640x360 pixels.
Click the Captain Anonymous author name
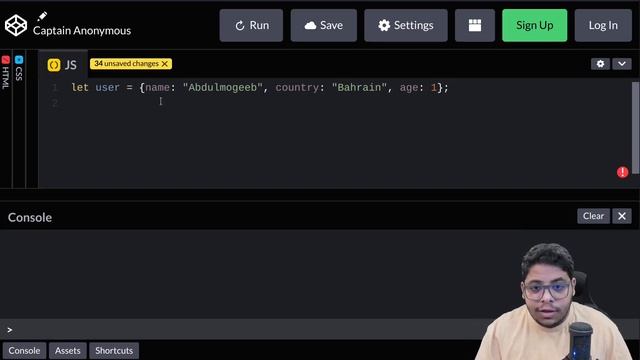tap(82, 31)
